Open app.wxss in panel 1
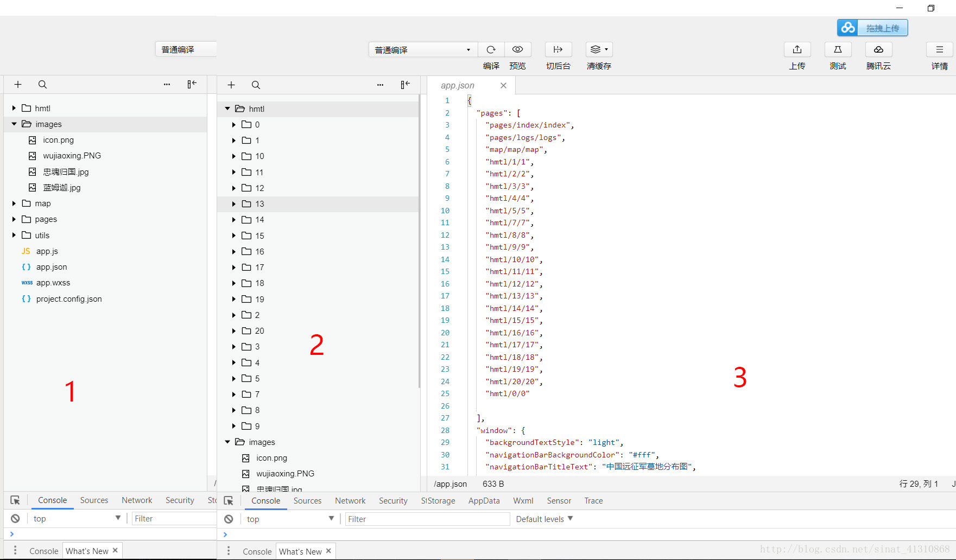Screen dimensions: 956x560 click(53, 283)
